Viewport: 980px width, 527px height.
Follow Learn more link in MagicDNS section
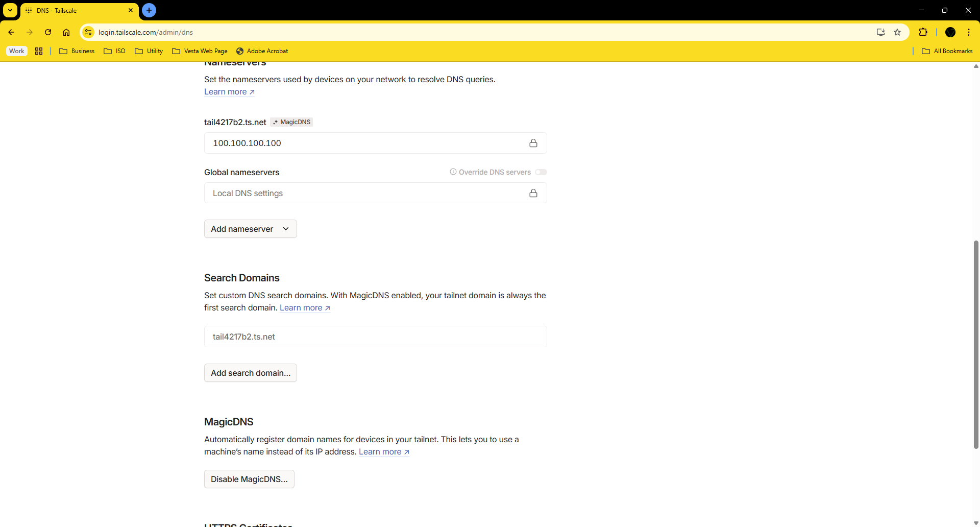coord(384,452)
